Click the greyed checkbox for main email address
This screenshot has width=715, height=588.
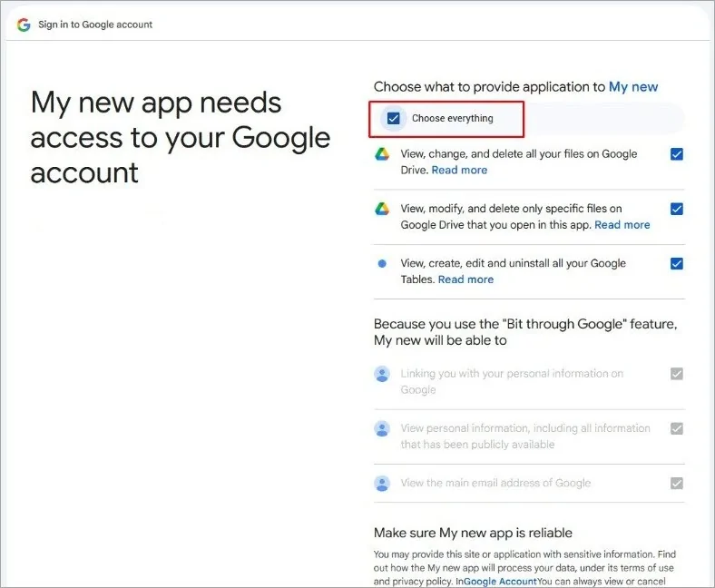pos(676,483)
